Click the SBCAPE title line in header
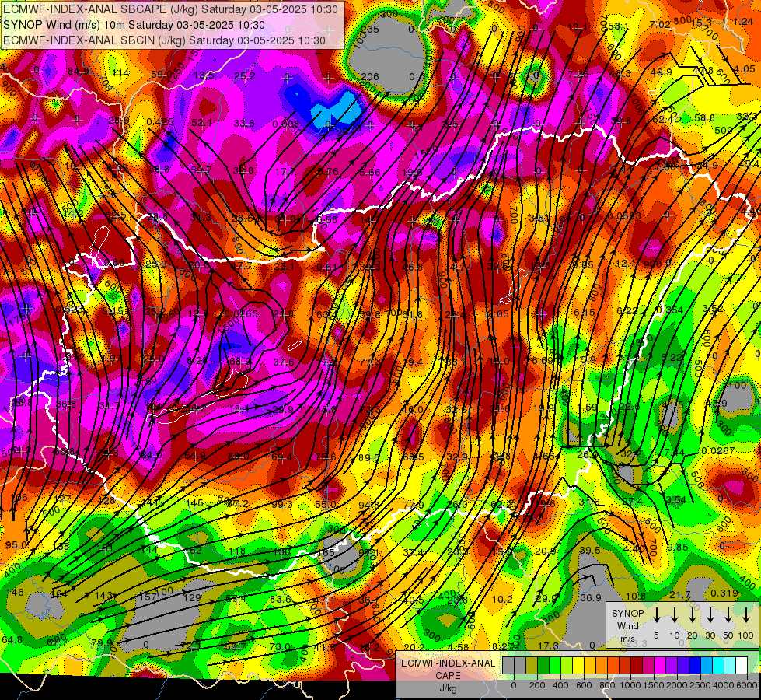The image size is (761, 700). (170, 9)
